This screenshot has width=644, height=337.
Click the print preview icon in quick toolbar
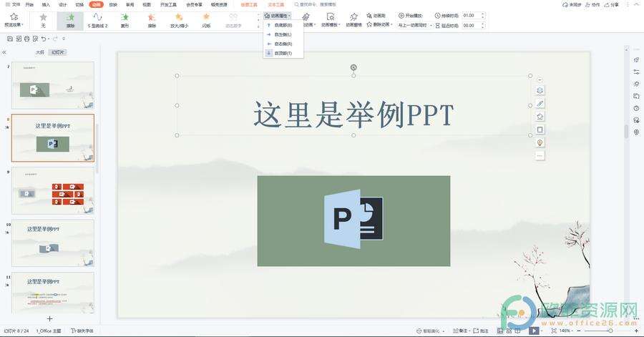click(35, 39)
